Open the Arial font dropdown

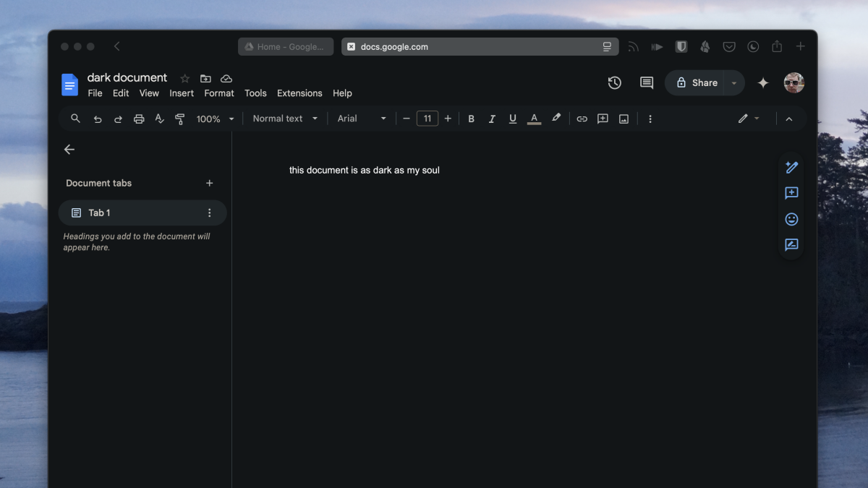362,119
